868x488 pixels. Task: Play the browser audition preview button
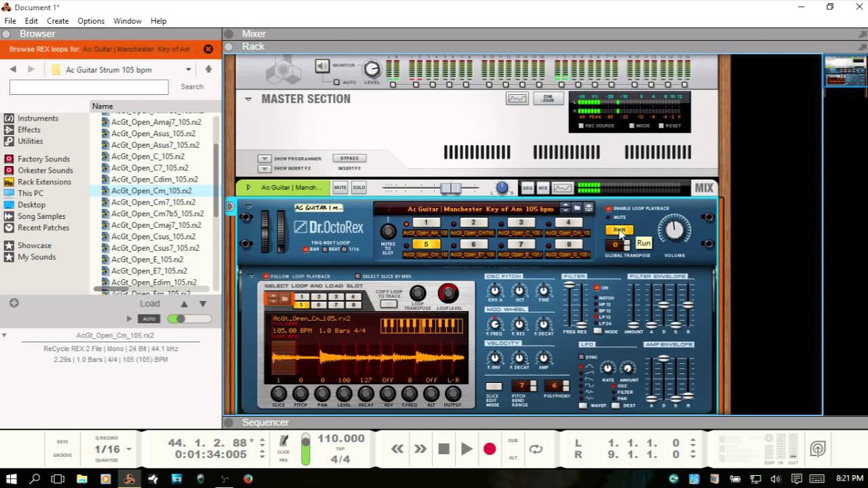130,319
